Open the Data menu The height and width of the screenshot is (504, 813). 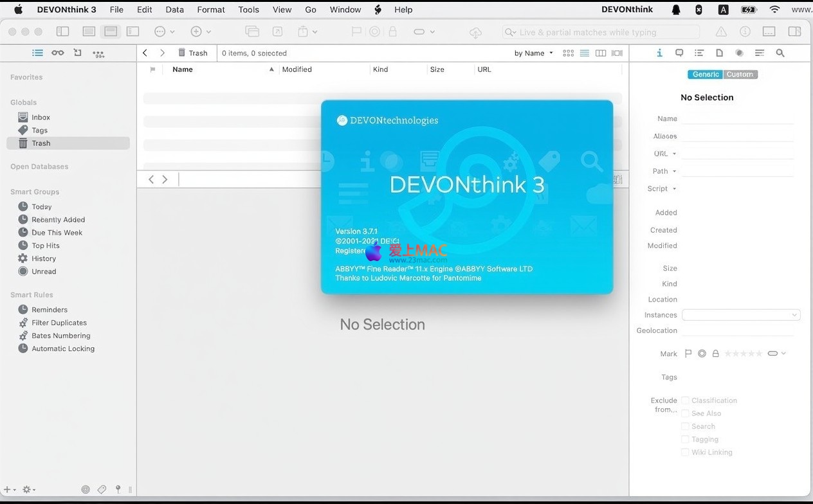coord(174,10)
